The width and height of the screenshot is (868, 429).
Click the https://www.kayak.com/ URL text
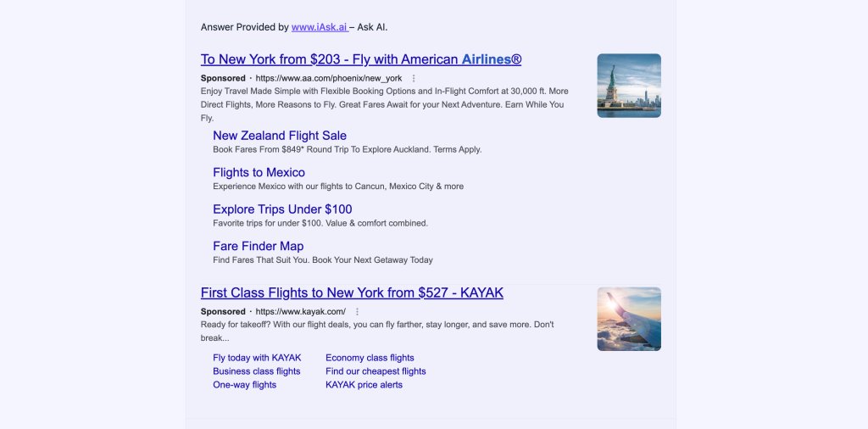[301, 312]
